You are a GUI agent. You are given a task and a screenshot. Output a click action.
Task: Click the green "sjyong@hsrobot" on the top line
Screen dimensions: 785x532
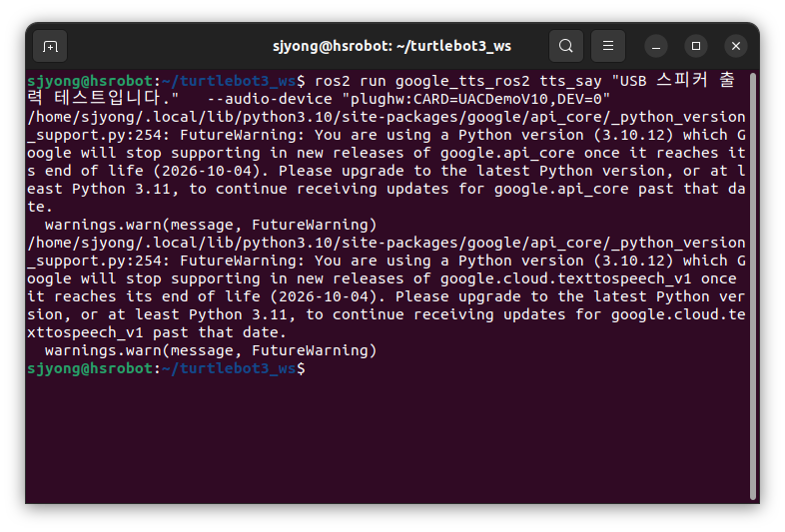(90, 81)
